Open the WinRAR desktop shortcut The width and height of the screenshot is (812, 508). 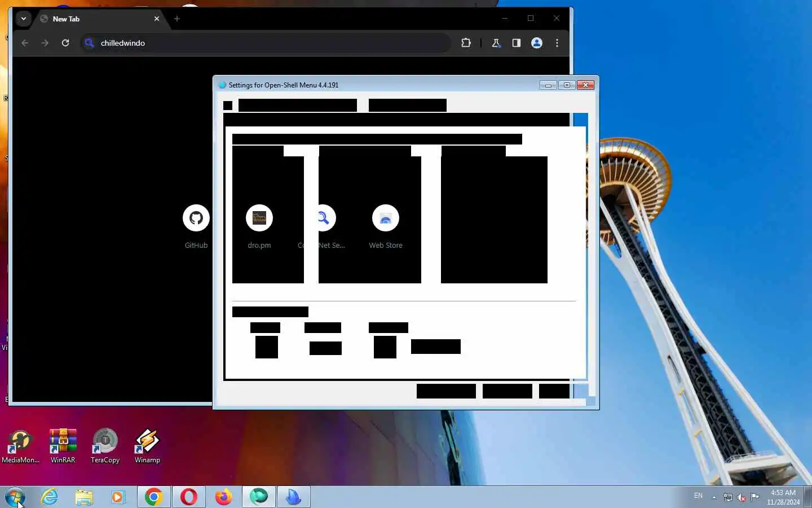[63, 446]
